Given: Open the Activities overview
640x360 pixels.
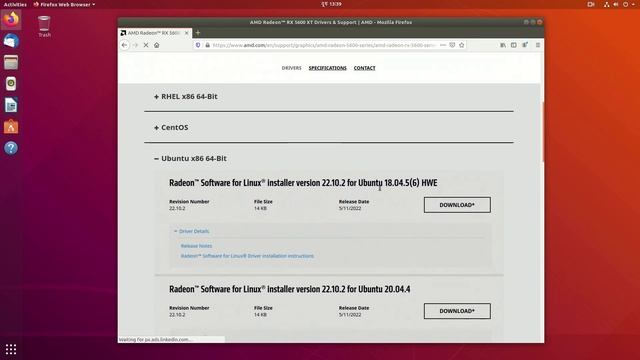Looking at the screenshot, I should 15,4.
